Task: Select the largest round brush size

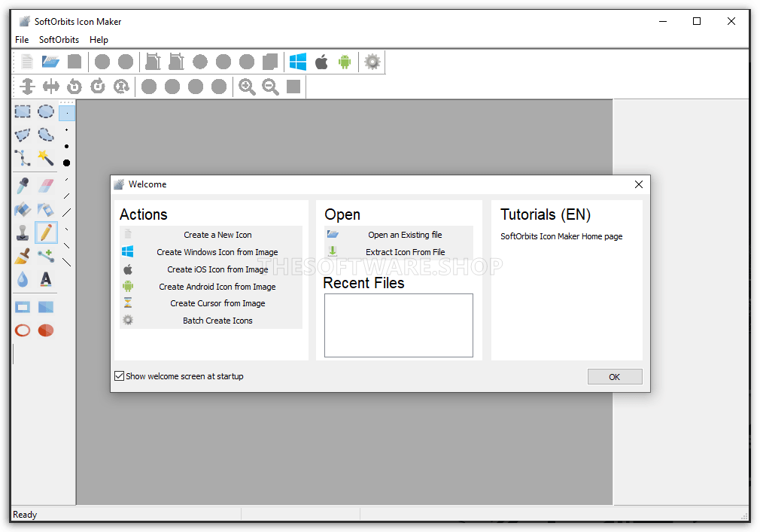Action: point(67,163)
